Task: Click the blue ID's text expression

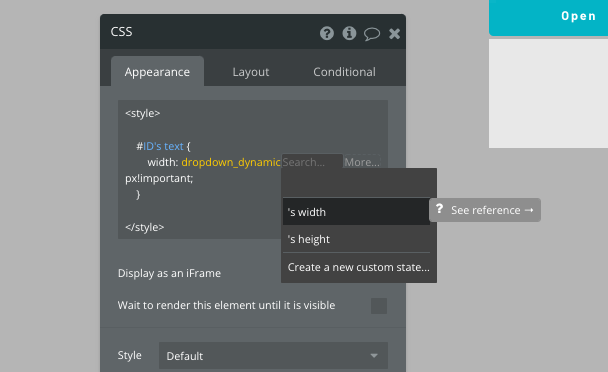Action: pos(163,146)
